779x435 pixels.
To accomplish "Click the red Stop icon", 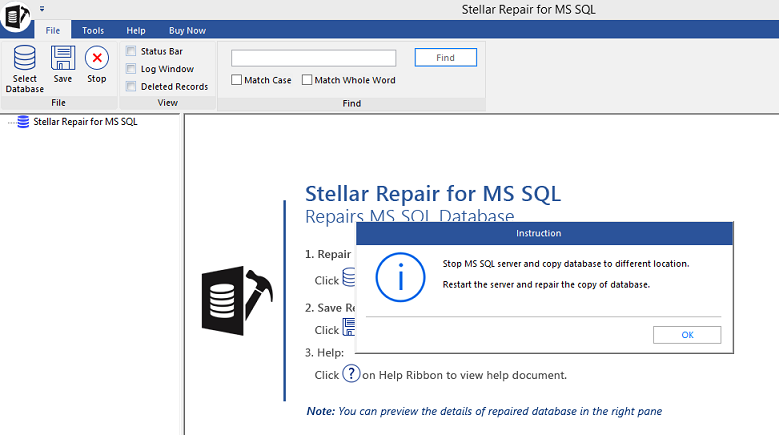I will (x=97, y=58).
